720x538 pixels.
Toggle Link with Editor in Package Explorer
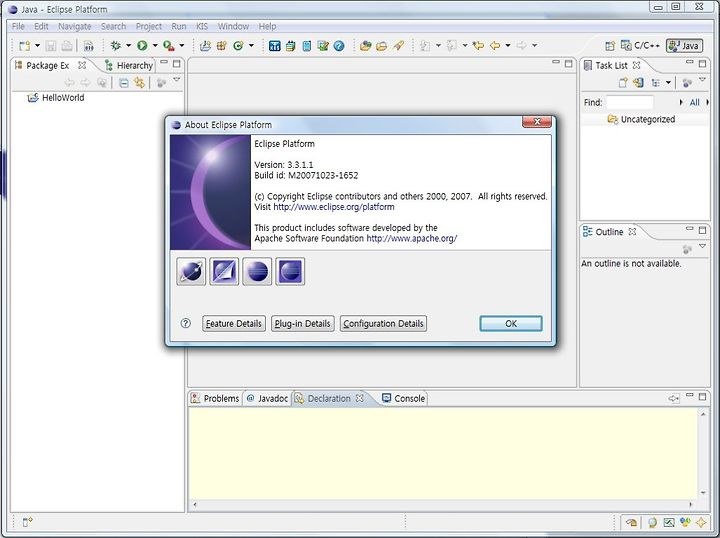pyautogui.click(x=139, y=83)
